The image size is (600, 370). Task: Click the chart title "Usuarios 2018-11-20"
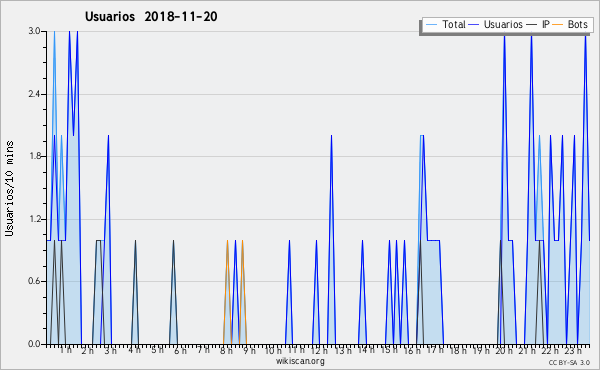[x=151, y=16]
